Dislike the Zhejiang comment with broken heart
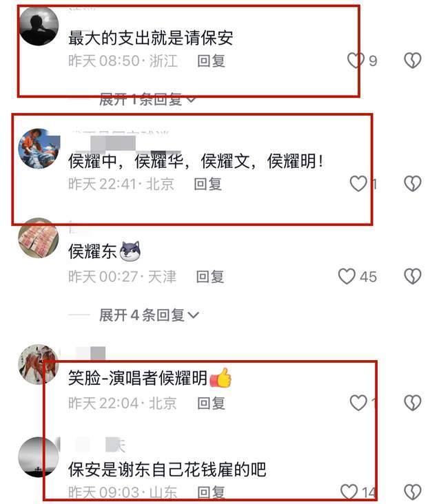This screenshot has width=441, height=504. tap(412, 61)
